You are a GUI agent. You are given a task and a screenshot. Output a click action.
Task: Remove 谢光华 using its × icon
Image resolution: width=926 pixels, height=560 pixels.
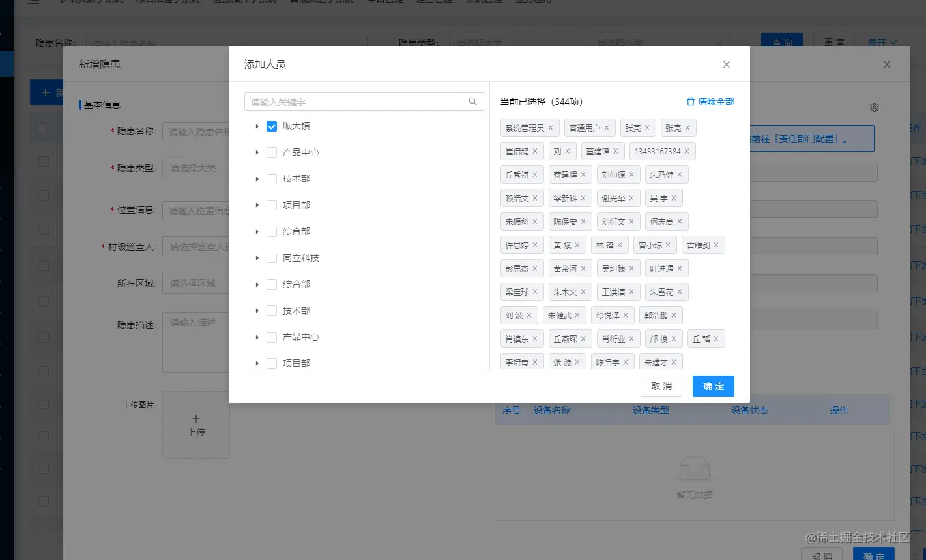pos(631,199)
